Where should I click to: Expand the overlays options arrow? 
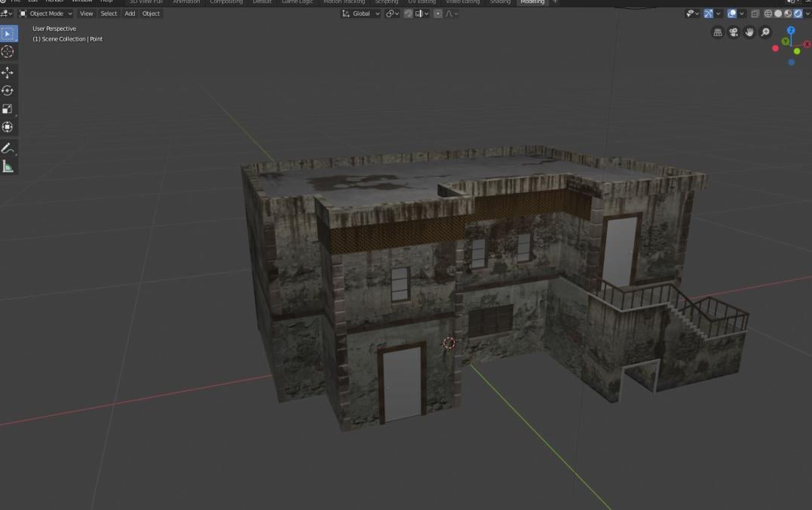(742, 14)
